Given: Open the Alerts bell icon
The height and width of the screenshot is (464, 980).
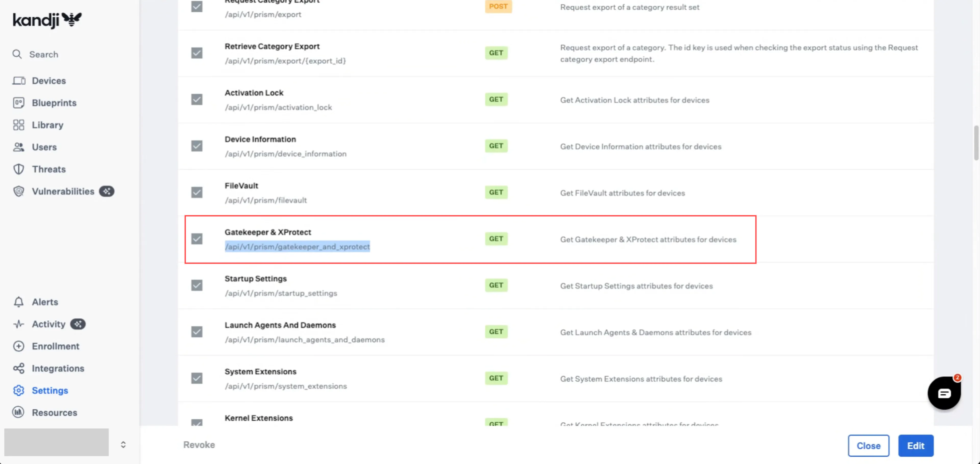Looking at the screenshot, I should click(x=19, y=302).
